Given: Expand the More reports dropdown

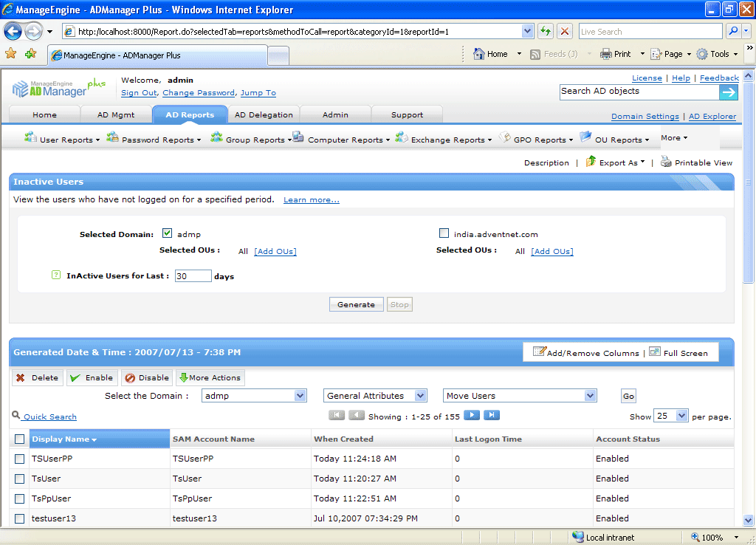Looking at the screenshot, I should pyautogui.click(x=674, y=138).
